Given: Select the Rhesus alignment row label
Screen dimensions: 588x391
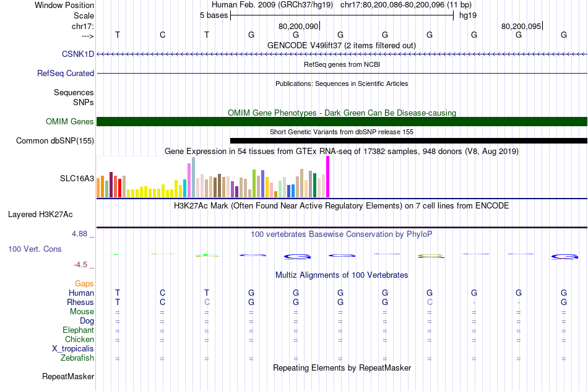Looking at the screenshot, I should click(x=80, y=302).
